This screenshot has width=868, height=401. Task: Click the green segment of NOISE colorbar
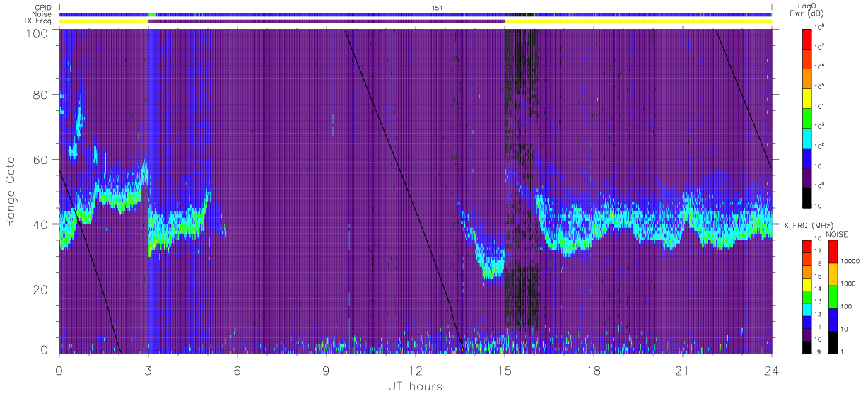(833, 297)
